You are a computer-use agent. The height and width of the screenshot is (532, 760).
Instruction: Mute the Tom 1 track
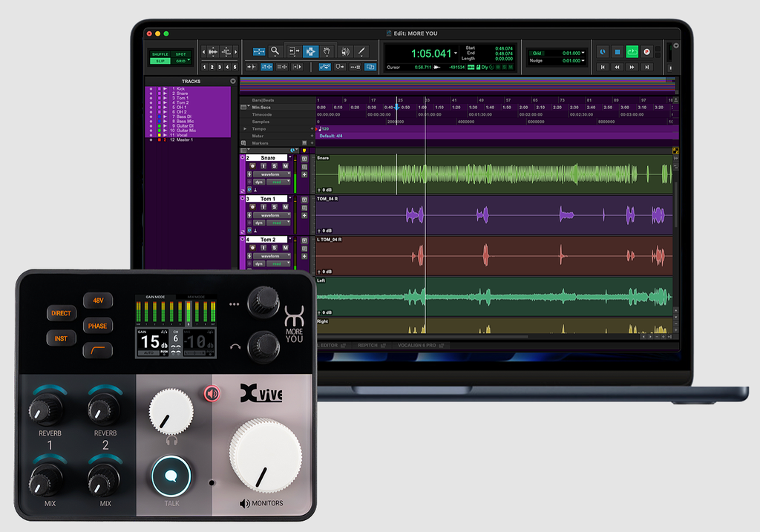[x=285, y=207]
